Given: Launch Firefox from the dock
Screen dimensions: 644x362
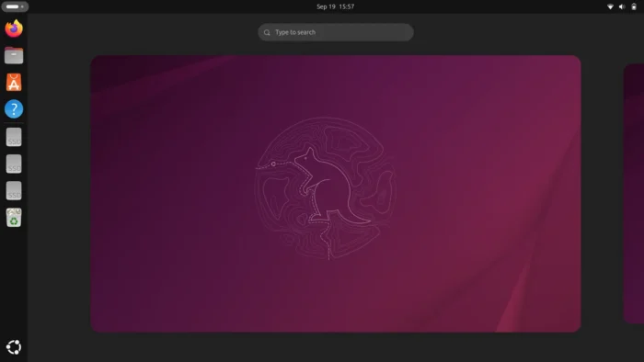Looking at the screenshot, I should click(x=14, y=28).
